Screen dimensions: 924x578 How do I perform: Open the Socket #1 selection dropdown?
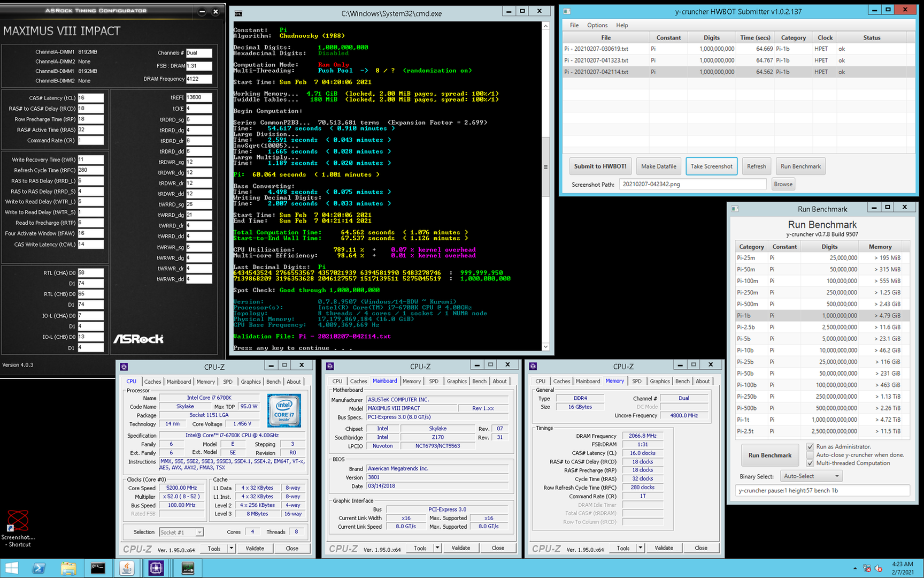(181, 532)
